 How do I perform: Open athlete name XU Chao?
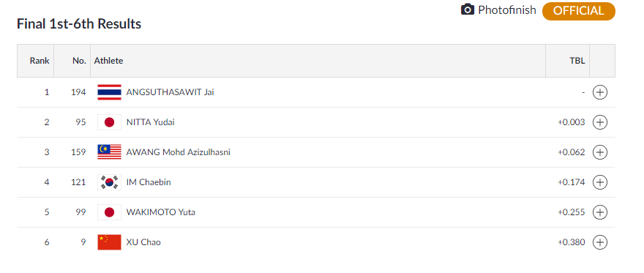[143, 242]
